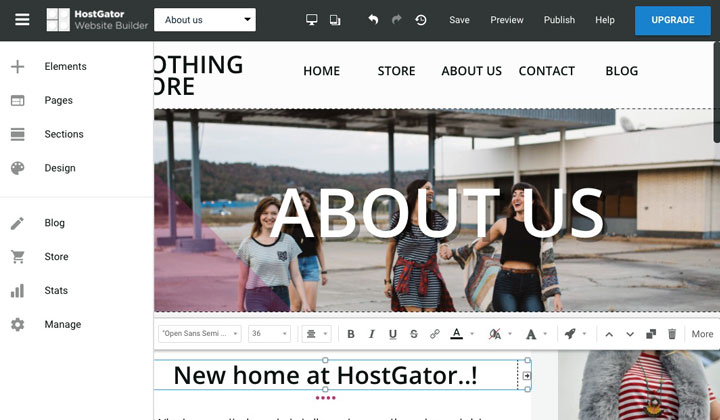Open the Sections menu entry
The height and width of the screenshot is (420, 720).
[x=64, y=134]
